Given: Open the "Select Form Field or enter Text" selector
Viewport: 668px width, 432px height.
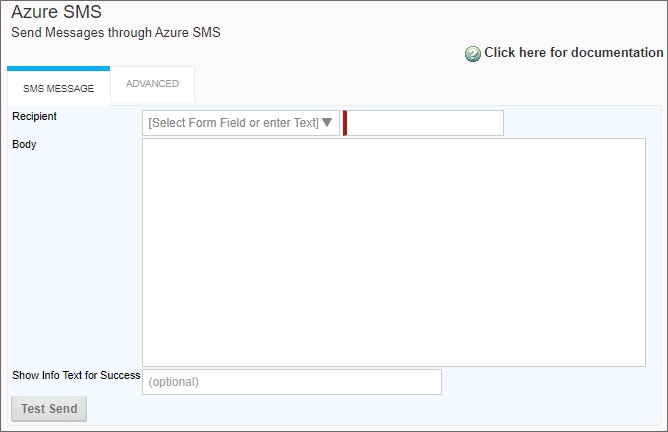Looking at the screenshot, I should tap(233, 123).
